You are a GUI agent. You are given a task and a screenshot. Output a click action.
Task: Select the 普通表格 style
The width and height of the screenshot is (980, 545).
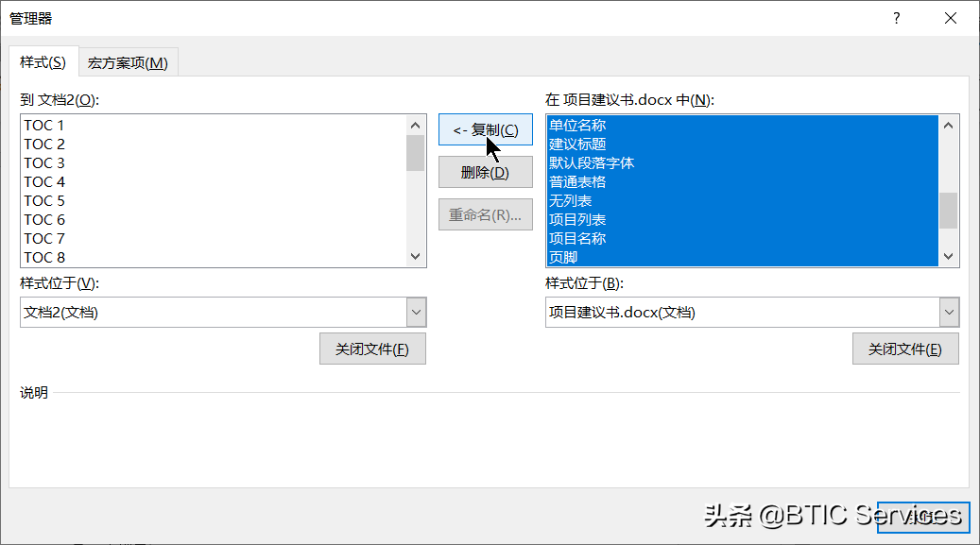coord(743,182)
